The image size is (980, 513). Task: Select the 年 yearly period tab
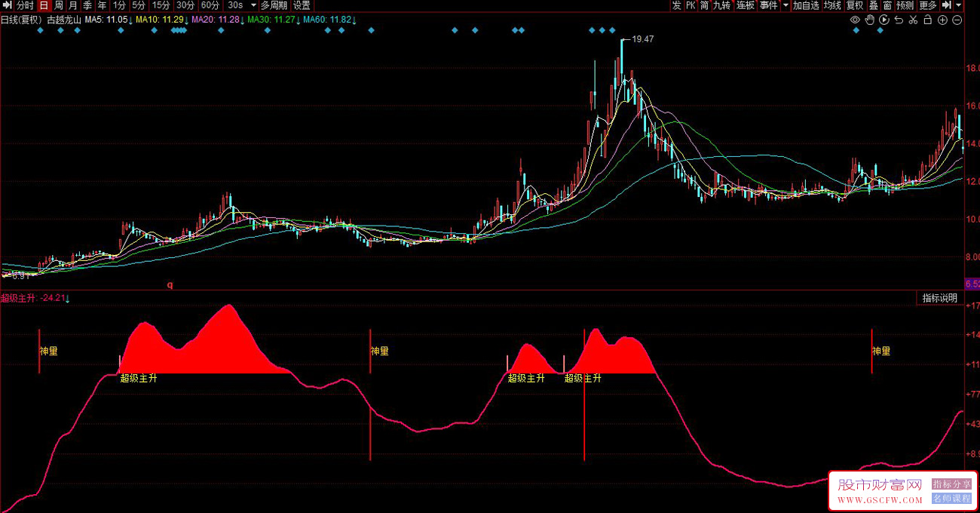pos(102,5)
